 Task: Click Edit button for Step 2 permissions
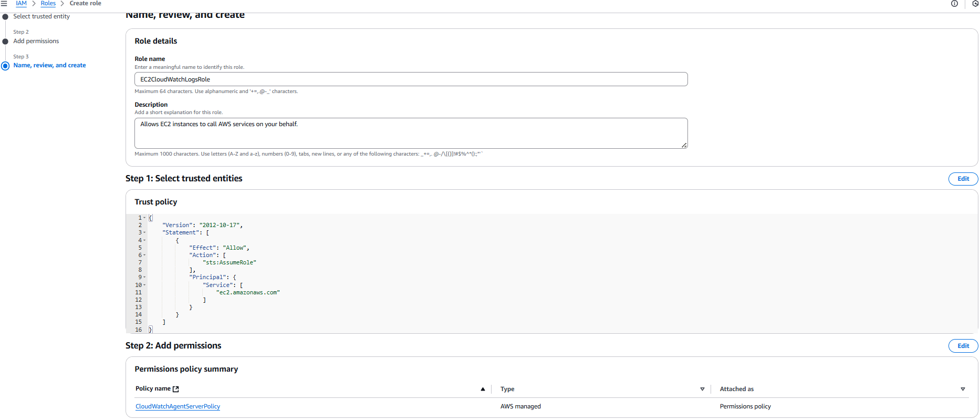963,346
